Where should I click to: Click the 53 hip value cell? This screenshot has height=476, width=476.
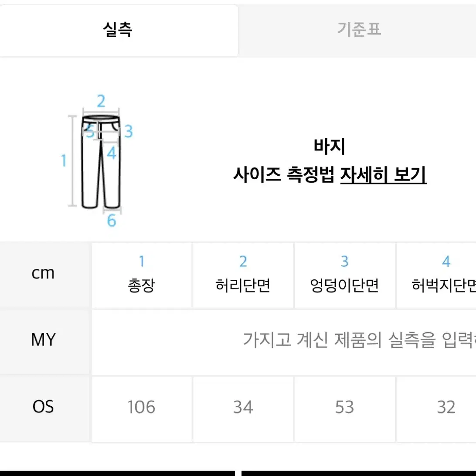344,407
